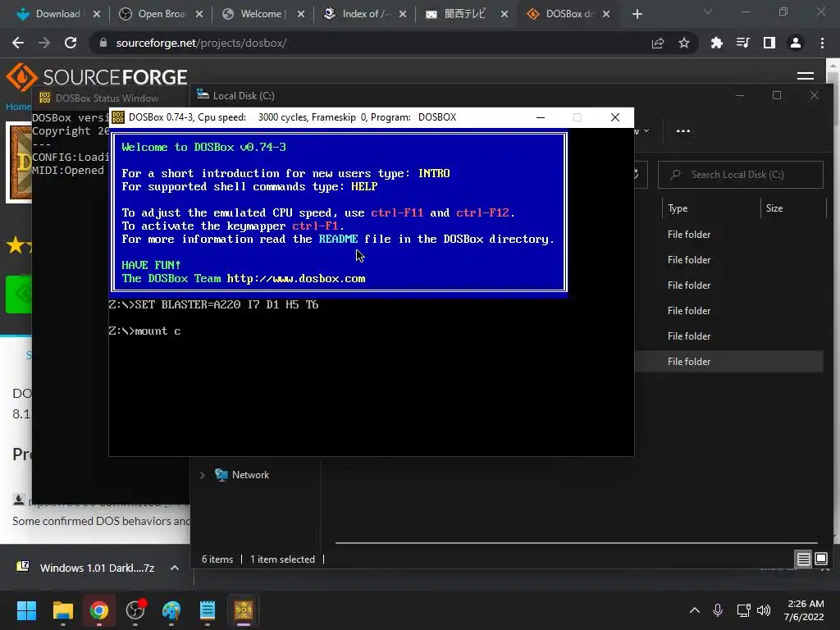
Task: Select Network in Explorer navigation pane
Action: click(x=250, y=475)
